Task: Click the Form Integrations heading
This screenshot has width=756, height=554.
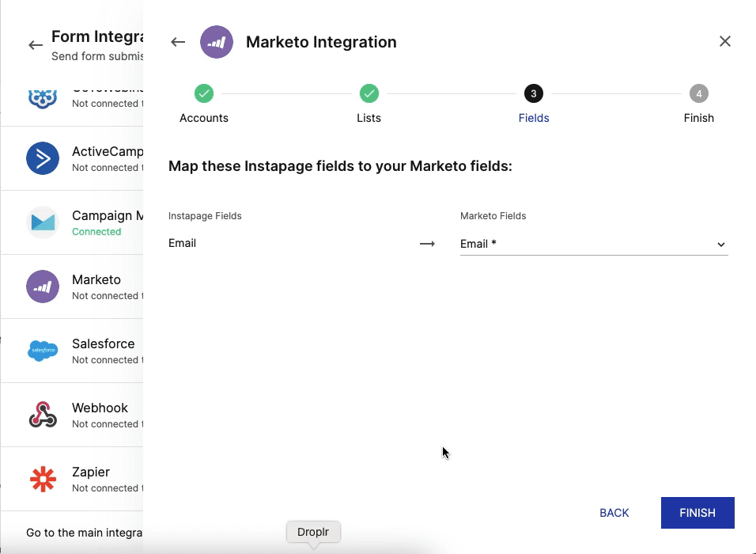Action: click(x=97, y=36)
